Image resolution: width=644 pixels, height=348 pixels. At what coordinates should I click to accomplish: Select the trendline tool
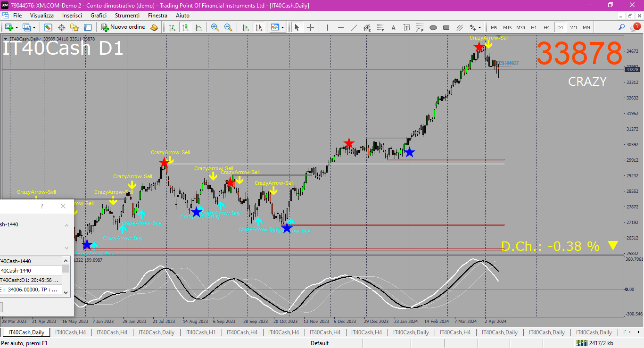point(354,27)
